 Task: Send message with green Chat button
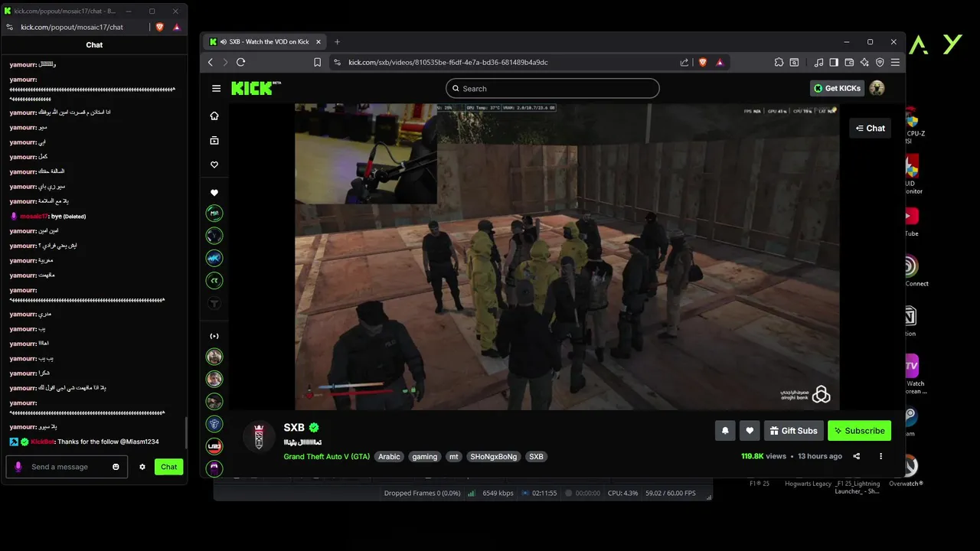168,467
